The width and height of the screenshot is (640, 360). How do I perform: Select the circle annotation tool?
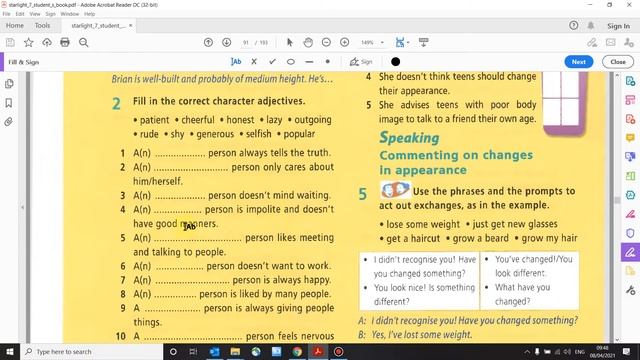click(x=291, y=62)
